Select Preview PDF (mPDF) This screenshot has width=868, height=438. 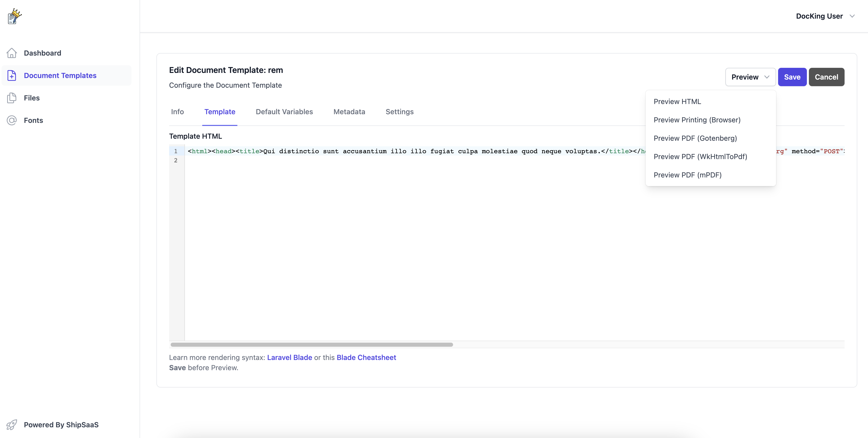687,175
